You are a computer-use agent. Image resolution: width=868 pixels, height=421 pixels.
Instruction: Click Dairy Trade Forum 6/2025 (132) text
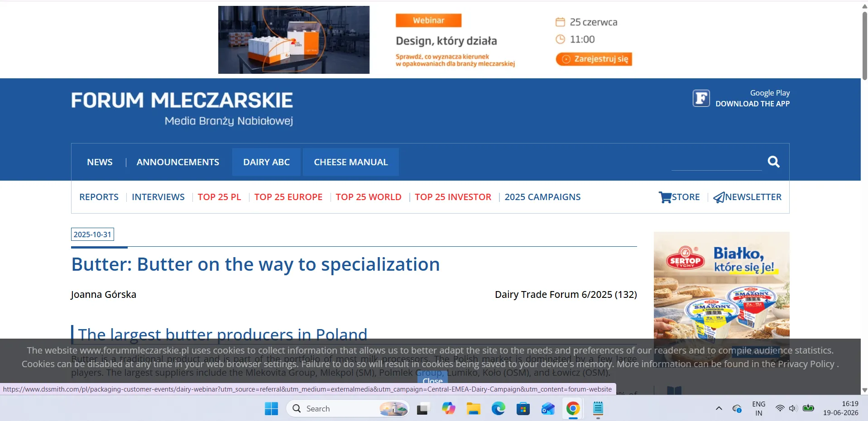click(566, 294)
